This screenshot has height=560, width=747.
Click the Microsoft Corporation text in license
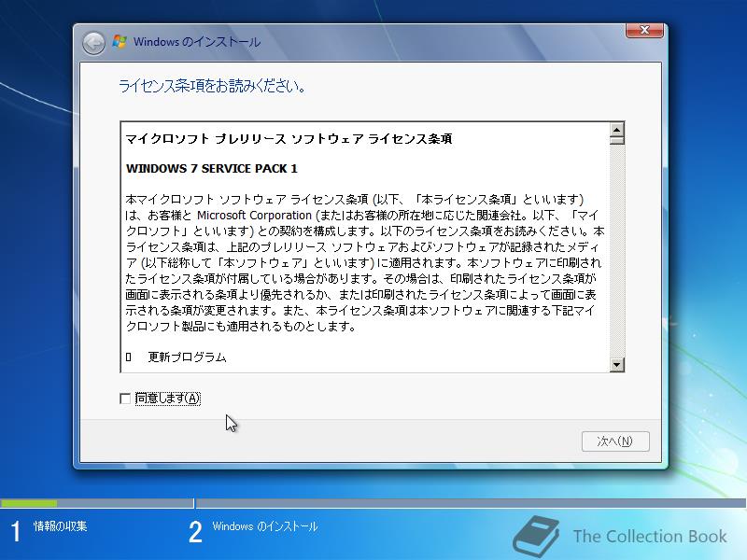[254, 216]
